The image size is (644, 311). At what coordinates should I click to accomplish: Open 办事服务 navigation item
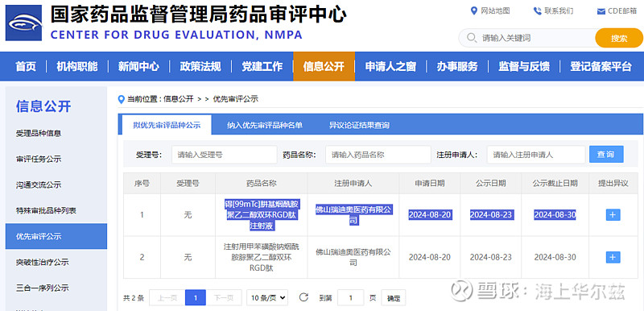[x=457, y=66]
